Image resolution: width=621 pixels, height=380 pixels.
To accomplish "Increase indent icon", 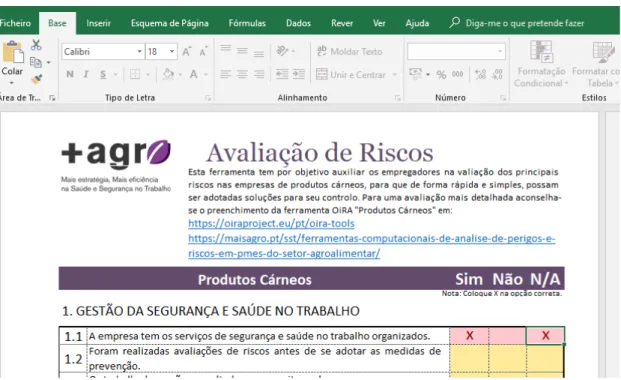I will [x=299, y=74].
